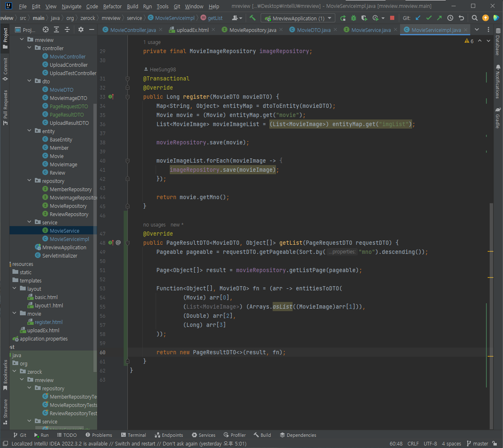Click the Build Project hammer icon

click(252, 18)
